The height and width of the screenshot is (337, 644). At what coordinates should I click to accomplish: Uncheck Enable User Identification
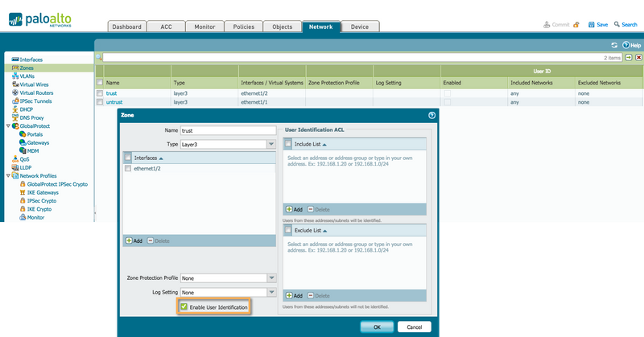click(x=184, y=306)
